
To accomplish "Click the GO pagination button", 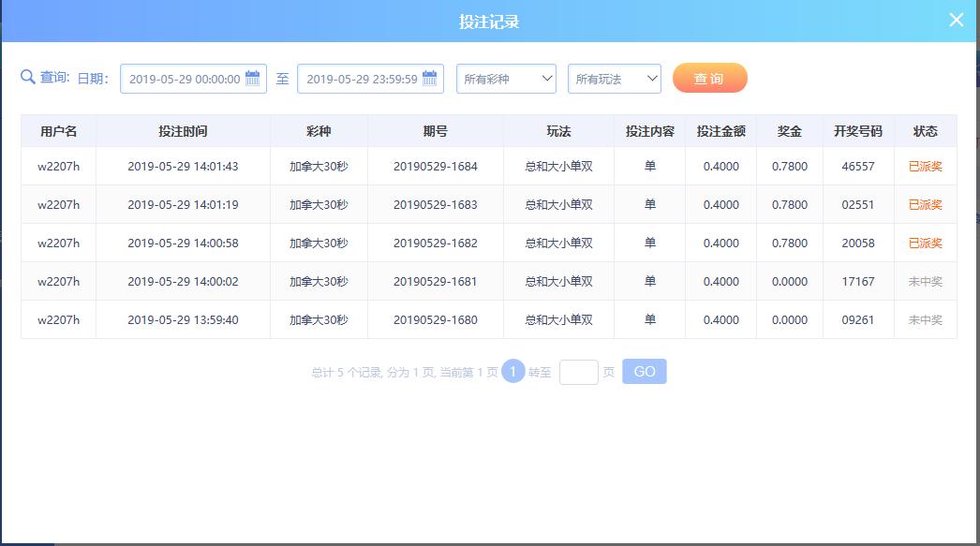I will point(645,372).
